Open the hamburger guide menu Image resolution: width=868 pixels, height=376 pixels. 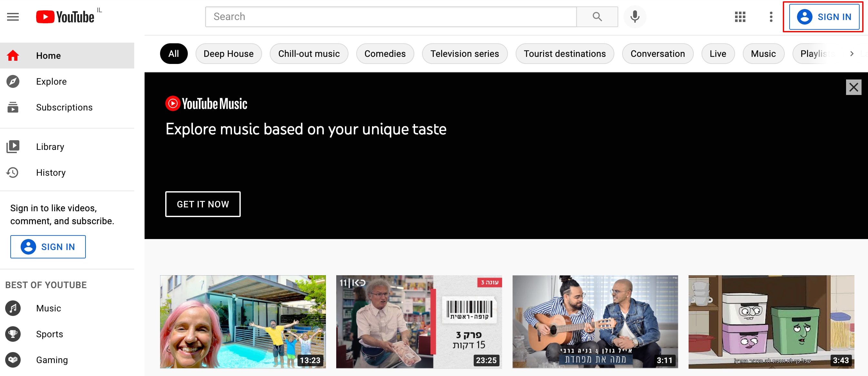pos(13,16)
